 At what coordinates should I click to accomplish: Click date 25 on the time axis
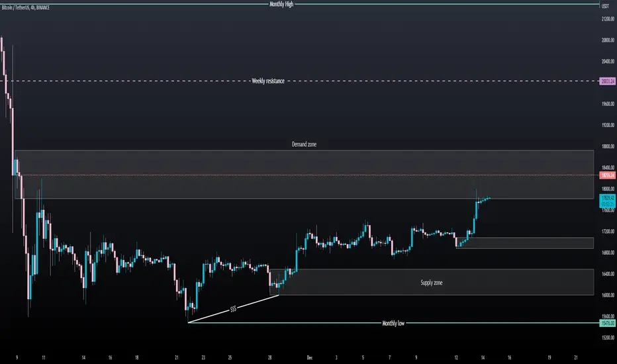(x=230, y=357)
